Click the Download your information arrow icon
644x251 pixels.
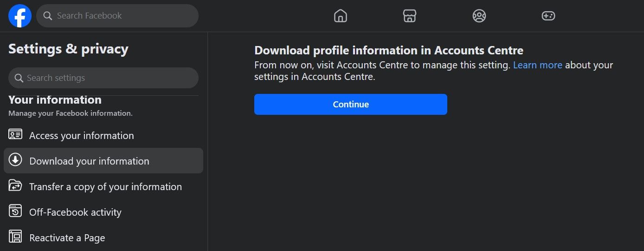point(15,160)
